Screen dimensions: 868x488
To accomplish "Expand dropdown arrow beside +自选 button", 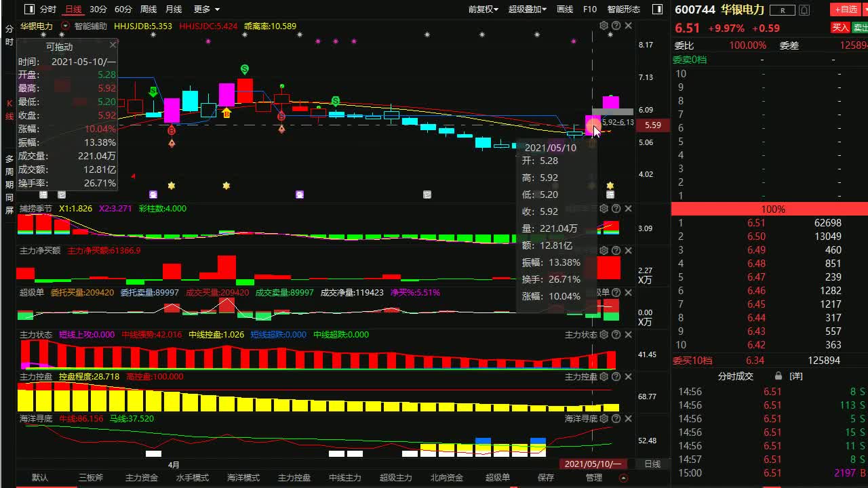I will pyautogui.click(x=864, y=9).
